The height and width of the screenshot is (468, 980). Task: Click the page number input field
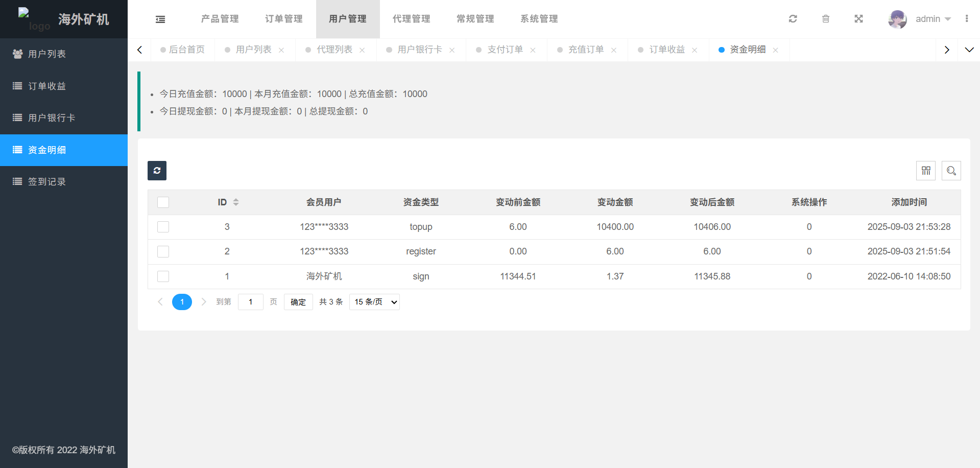[250, 302]
